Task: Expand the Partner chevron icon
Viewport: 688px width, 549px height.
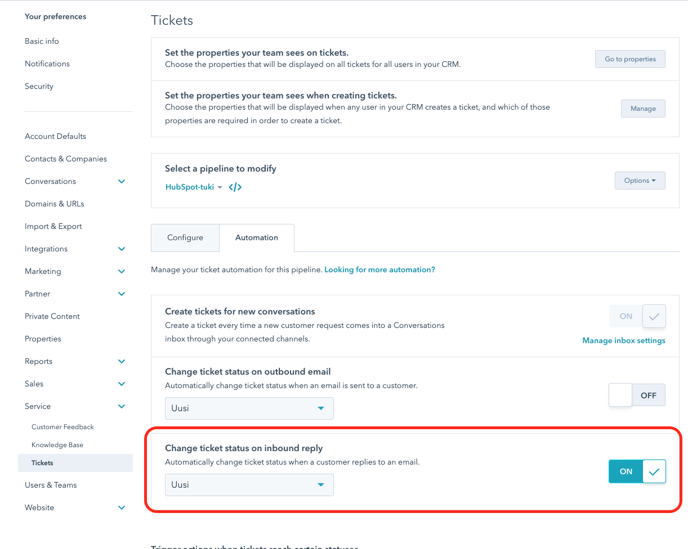Action: pos(122,294)
